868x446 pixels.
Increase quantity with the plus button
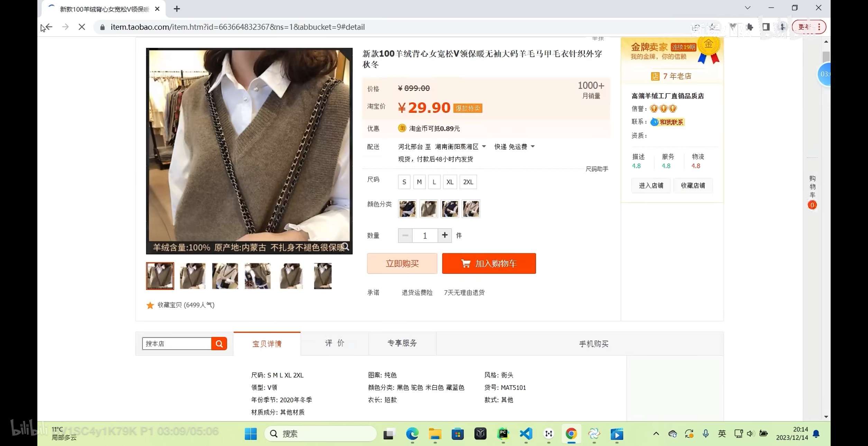[445, 235]
